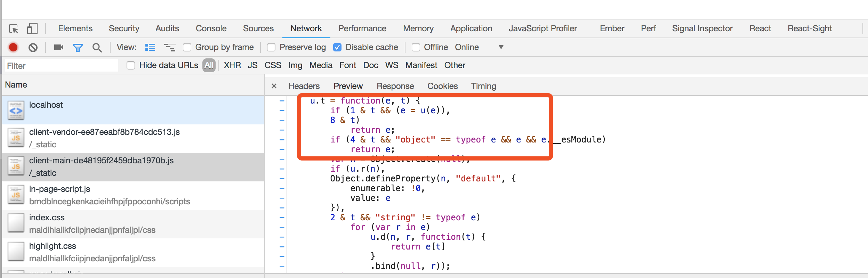Click the localhost document file icon
Viewport: 868px width, 278px height.
16,110
